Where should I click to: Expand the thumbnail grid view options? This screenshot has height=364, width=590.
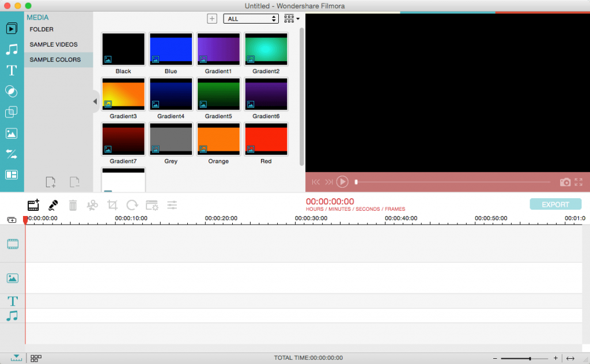[x=292, y=19]
